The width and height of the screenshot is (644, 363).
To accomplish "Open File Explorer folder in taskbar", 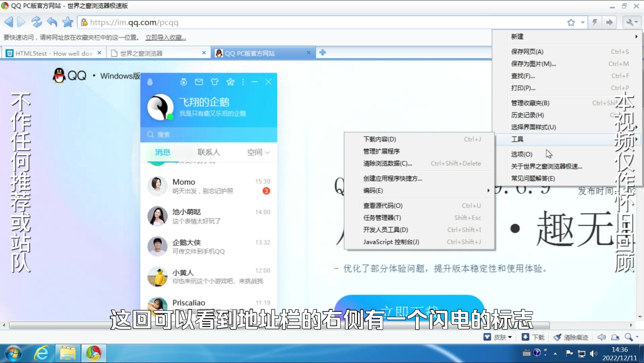I will pyautogui.click(x=68, y=353).
